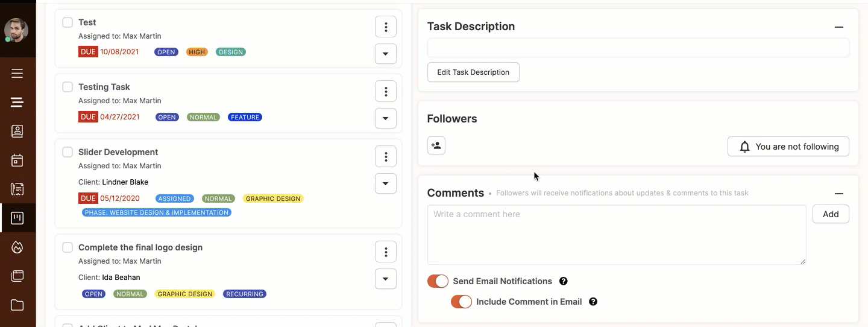
Task: Open the Test task title
Action: [x=87, y=22]
